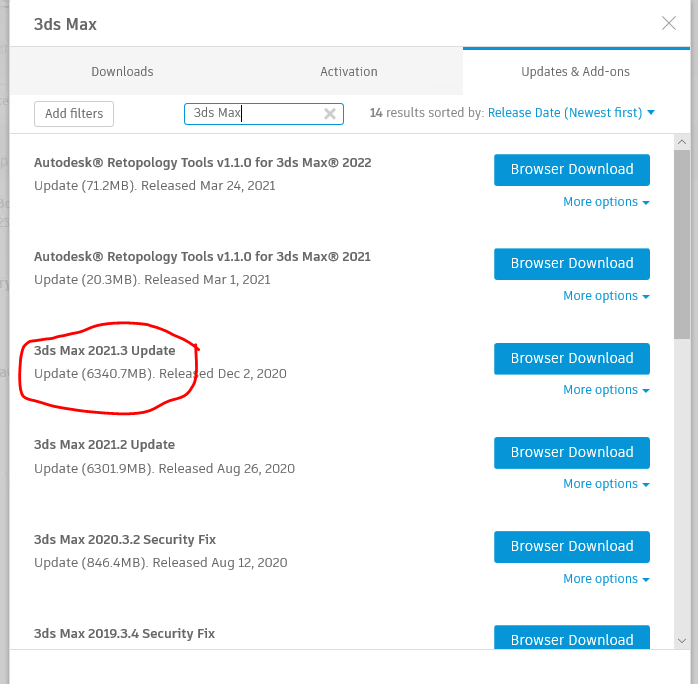Download the 3ds Max 2021.3 Update
698x684 pixels.
coord(572,359)
